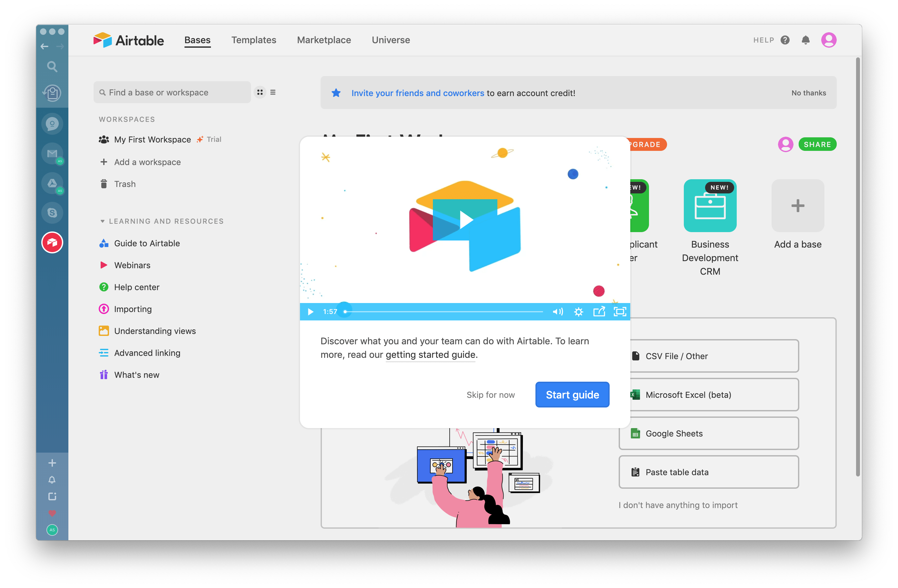Toggle video fullscreen mode
Viewport: 898px width, 588px height.
tap(620, 312)
